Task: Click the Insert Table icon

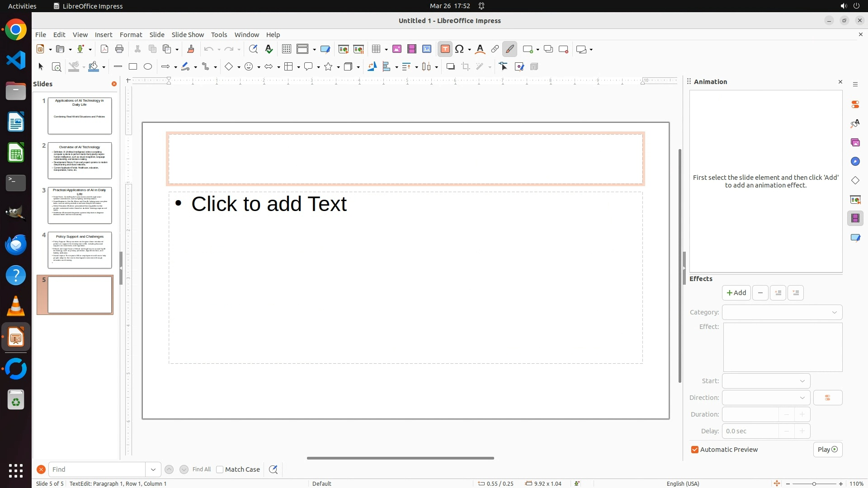Action: pyautogui.click(x=376, y=49)
